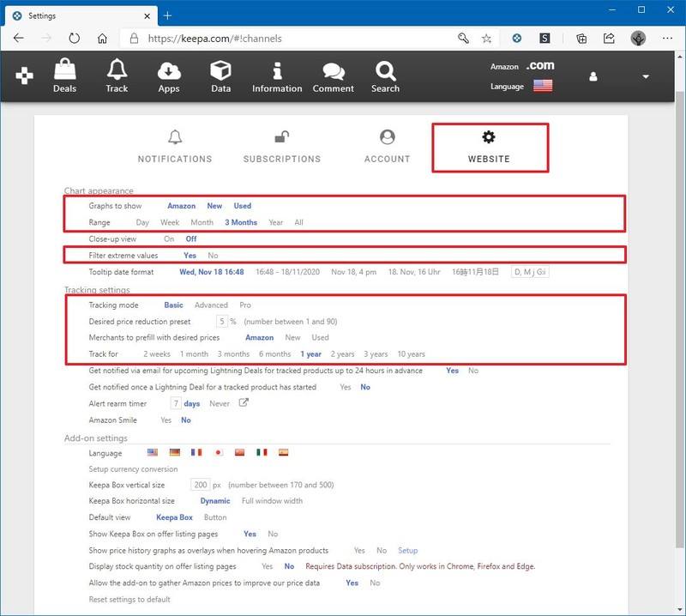Open the alert rearm timer external link icon
This screenshot has width=686, height=616.
[x=244, y=402]
